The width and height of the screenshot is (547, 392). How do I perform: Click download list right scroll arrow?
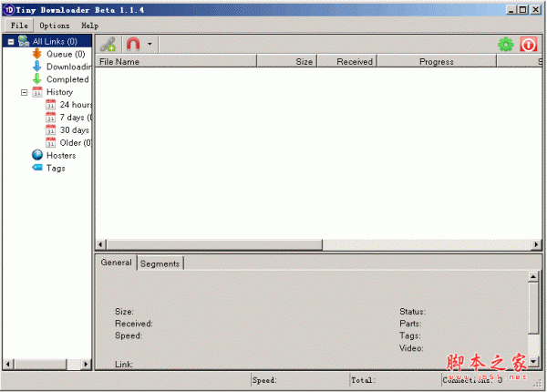(536, 245)
